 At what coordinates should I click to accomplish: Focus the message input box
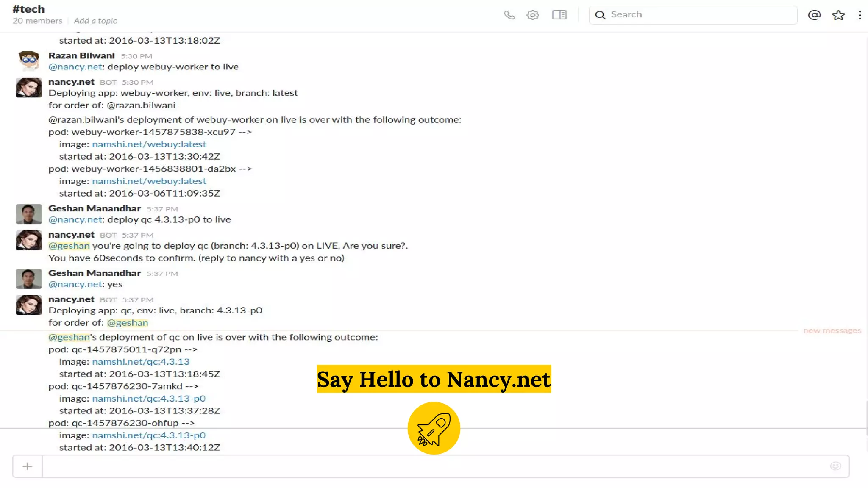point(445,466)
